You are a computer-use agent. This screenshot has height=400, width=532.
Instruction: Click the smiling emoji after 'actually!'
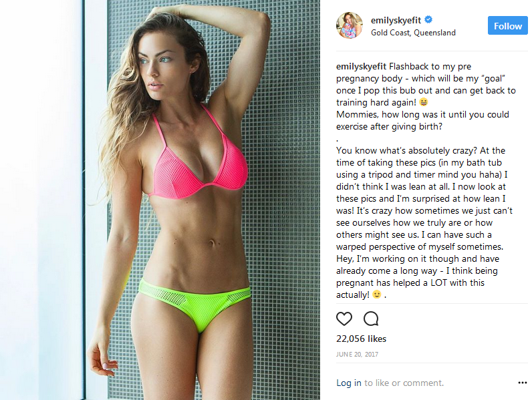(377, 294)
